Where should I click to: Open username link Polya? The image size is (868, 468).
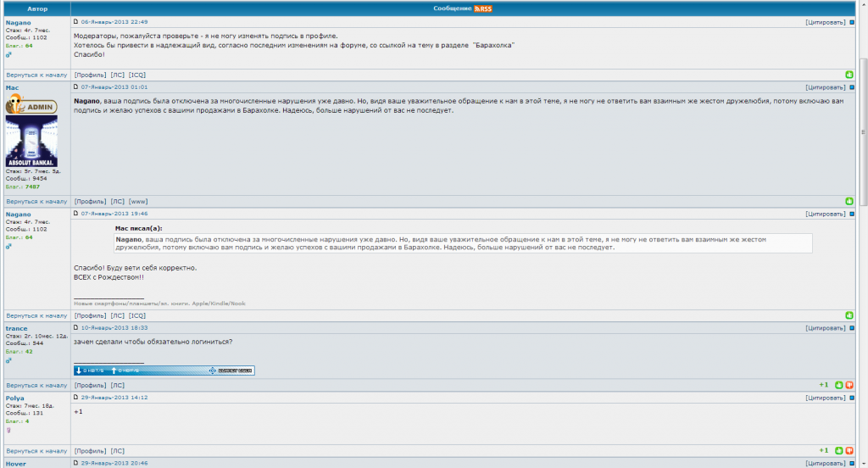click(15, 398)
